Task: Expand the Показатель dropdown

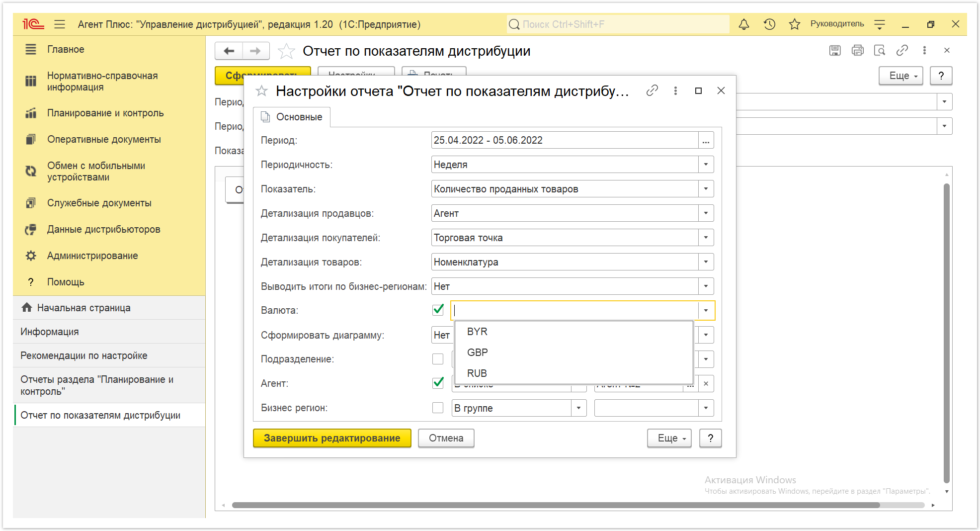Action: pos(706,189)
